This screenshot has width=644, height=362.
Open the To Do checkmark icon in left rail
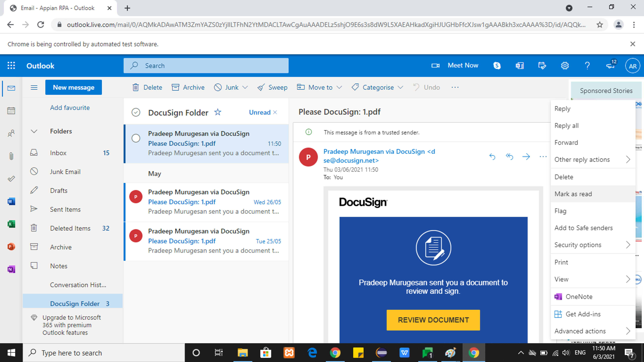click(x=11, y=179)
